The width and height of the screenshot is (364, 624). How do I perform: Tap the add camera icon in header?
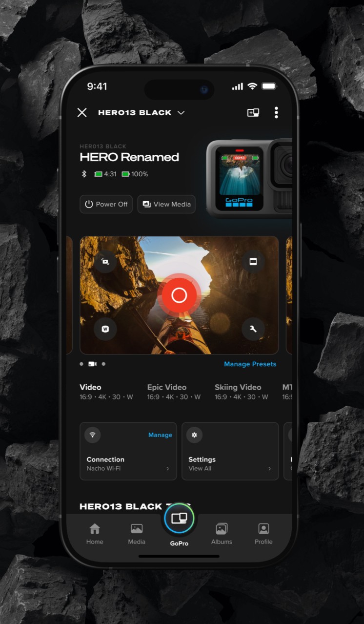[x=253, y=113]
